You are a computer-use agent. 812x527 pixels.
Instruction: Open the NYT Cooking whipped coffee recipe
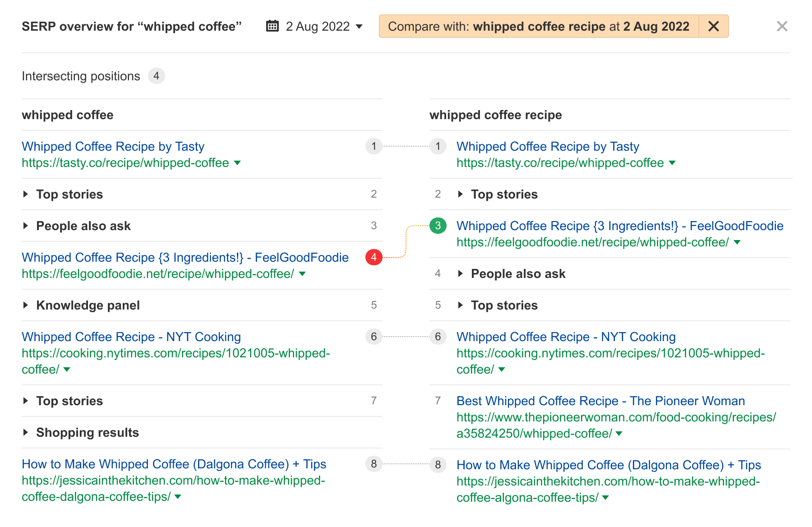pyautogui.click(x=131, y=337)
